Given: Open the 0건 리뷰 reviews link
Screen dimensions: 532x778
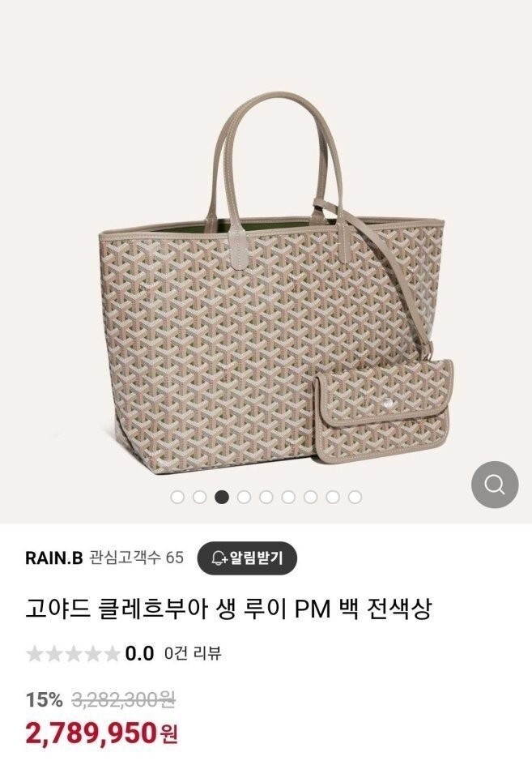Looking at the screenshot, I should (193, 653).
